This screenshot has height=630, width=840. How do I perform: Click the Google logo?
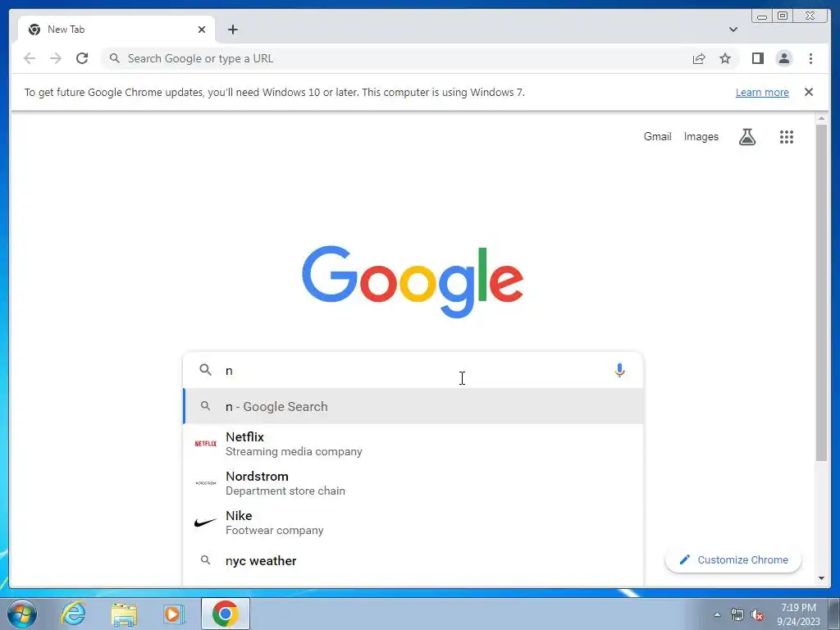[x=413, y=281]
